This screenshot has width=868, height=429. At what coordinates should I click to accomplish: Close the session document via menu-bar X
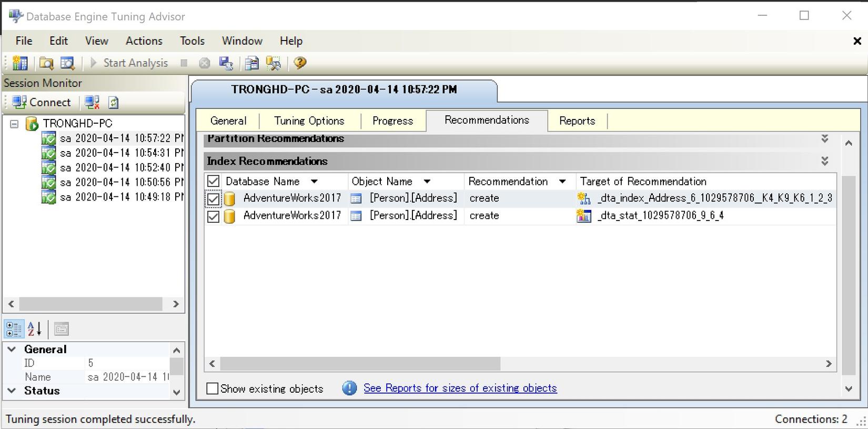click(x=857, y=41)
